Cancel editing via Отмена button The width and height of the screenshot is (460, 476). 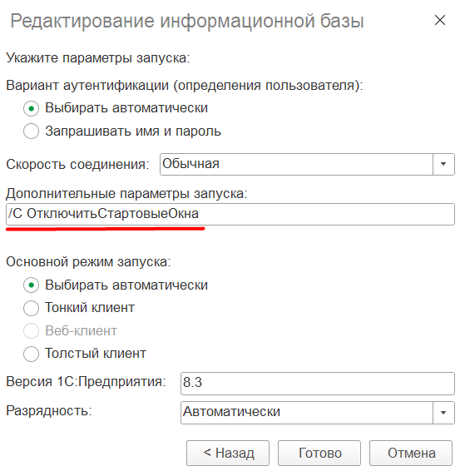click(x=411, y=453)
